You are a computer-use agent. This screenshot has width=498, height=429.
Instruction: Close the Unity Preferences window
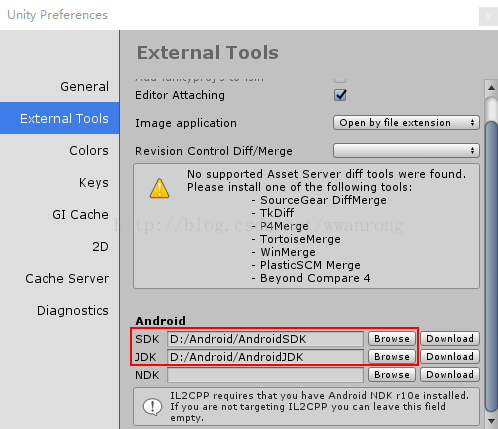[488, 16]
